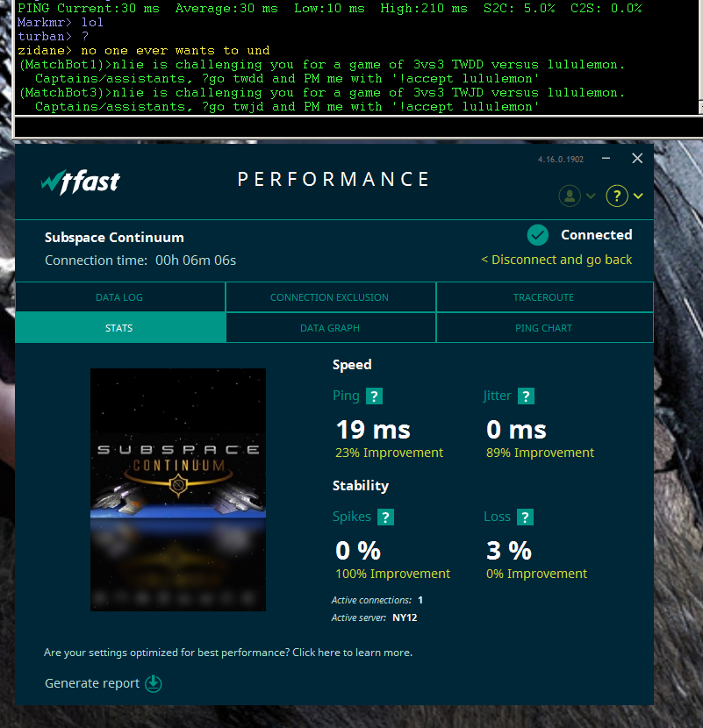Screen dimensions: 703x728
Task: Expand the user account dropdown arrow
Action: 592,196
